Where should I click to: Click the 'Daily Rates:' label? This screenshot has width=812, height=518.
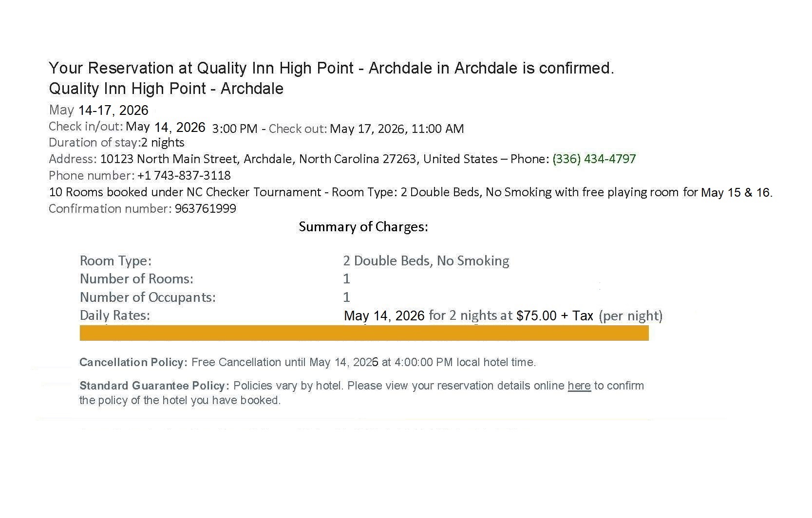tap(114, 315)
